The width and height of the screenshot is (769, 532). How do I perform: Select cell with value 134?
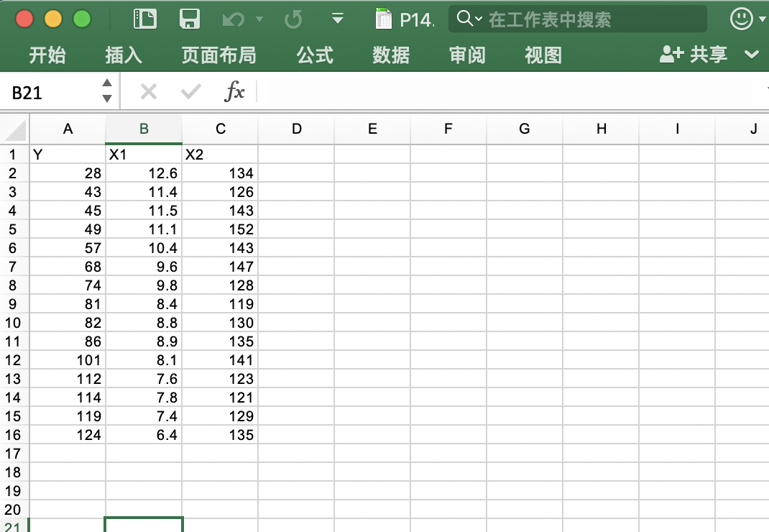(220, 173)
